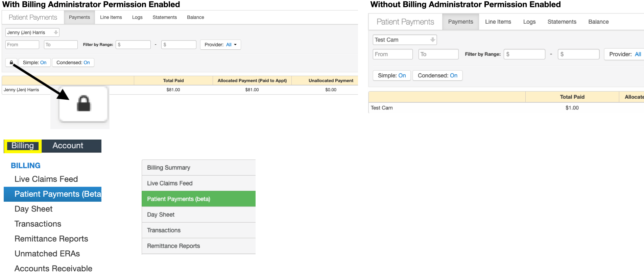Switch to Line Items tab in left panel
The width and height of the screenshot is (644, 273).
click(111, 17)
